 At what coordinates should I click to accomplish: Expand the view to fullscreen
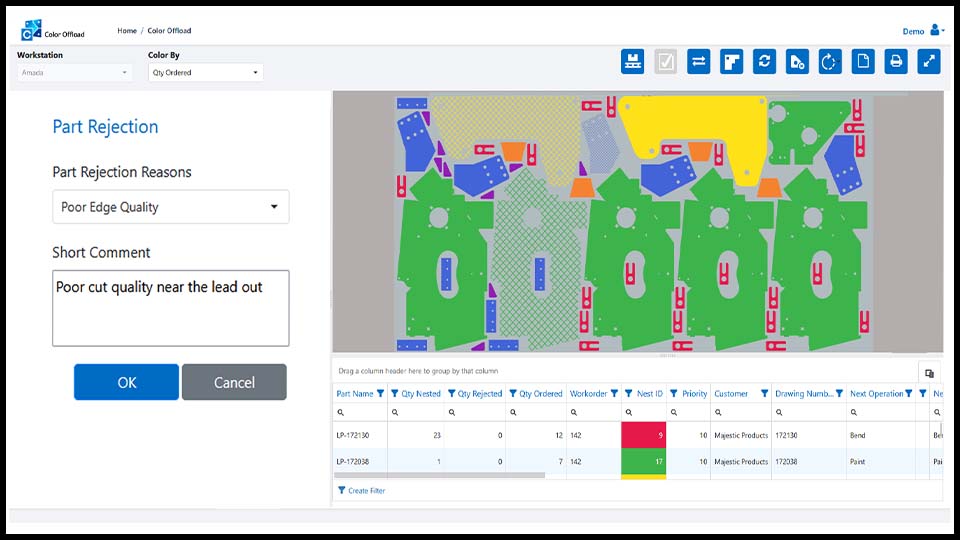pos(929,62)
